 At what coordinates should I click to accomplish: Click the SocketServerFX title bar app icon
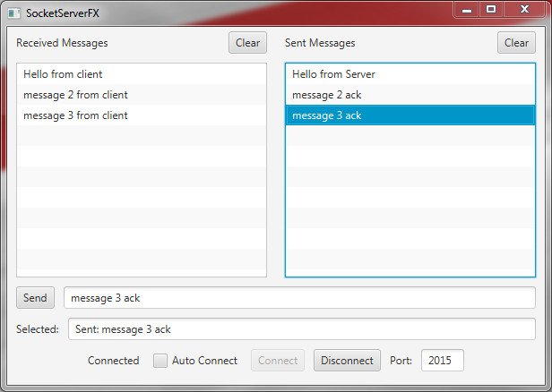(14, 13)
